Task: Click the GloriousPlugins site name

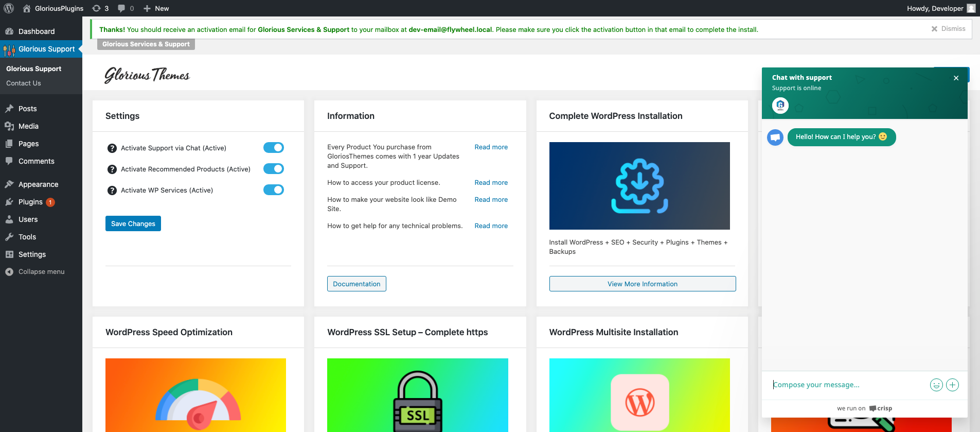Action: point(59,8)
